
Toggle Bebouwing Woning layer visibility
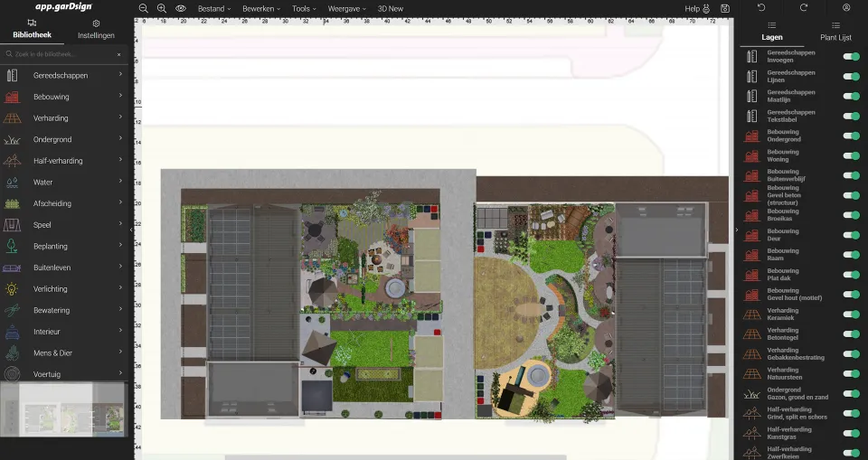pyautogui.click(x=851, y=156)
